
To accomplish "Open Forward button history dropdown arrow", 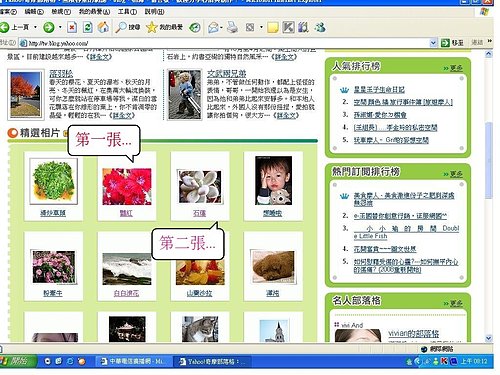I will (60, 27).
